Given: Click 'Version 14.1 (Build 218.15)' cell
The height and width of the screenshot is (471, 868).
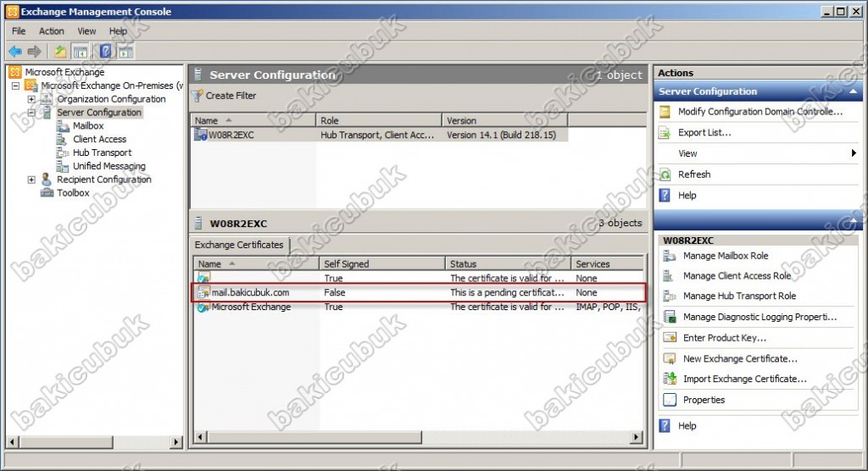Looking at the screenshot, I should click(502, 135).
